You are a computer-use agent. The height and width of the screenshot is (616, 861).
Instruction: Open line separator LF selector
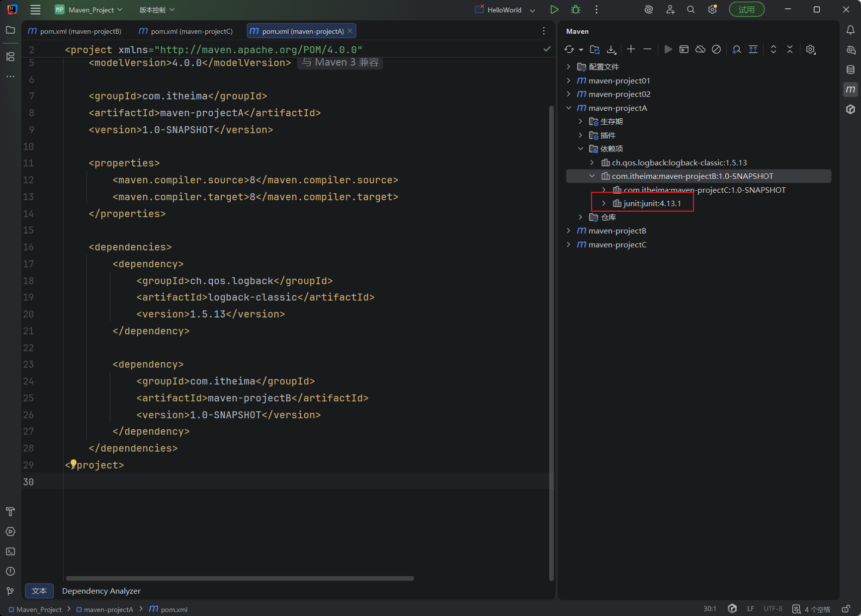coord(751,609)
